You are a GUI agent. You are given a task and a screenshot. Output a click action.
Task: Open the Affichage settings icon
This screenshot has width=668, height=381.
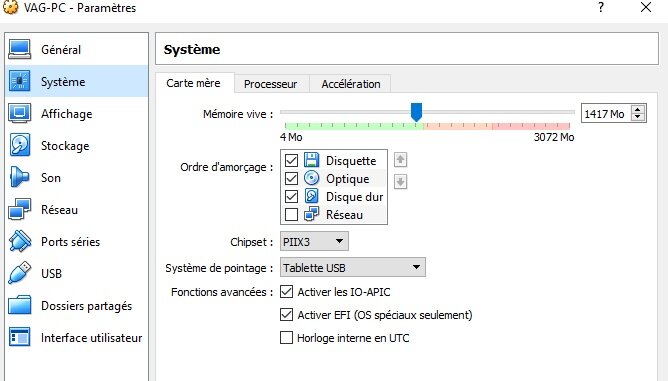coord(20,113)
